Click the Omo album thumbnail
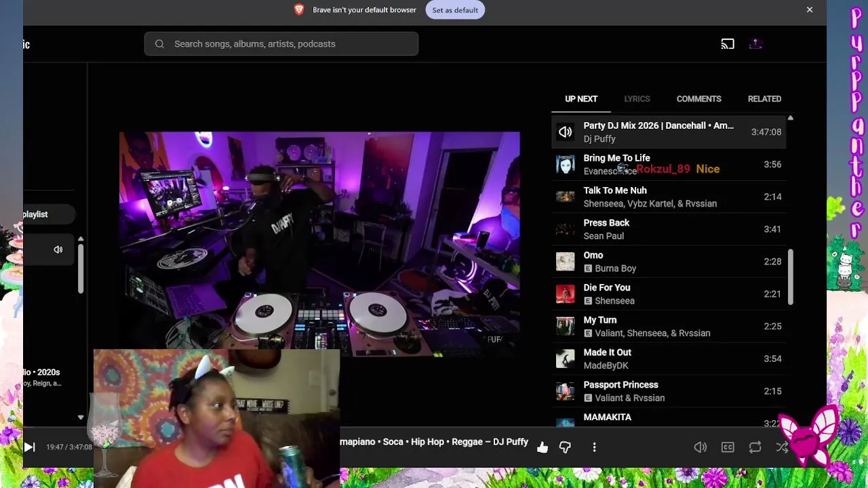This screenshot has height=488, width=868. [566, 262]
